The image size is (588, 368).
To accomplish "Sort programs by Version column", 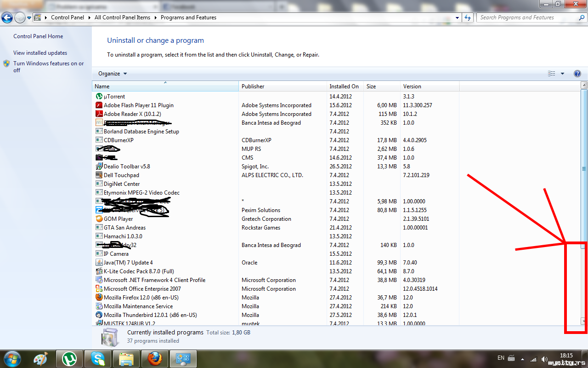I will (430, 86).
